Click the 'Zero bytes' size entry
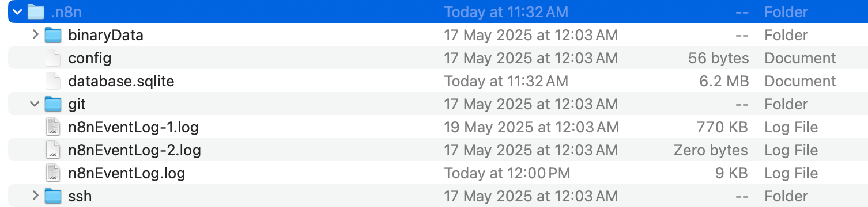This screenshot has width=868, height=207. (711, 150)
